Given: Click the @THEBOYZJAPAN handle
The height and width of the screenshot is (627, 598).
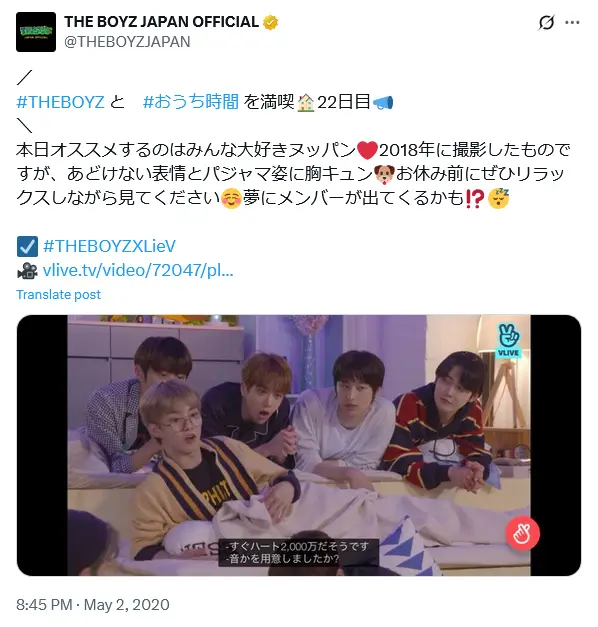Looking at the screenshot, I should click(x=127, y=42).
